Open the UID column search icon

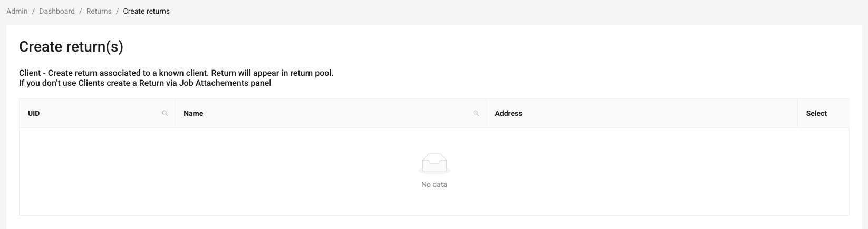tap(165, 113)
